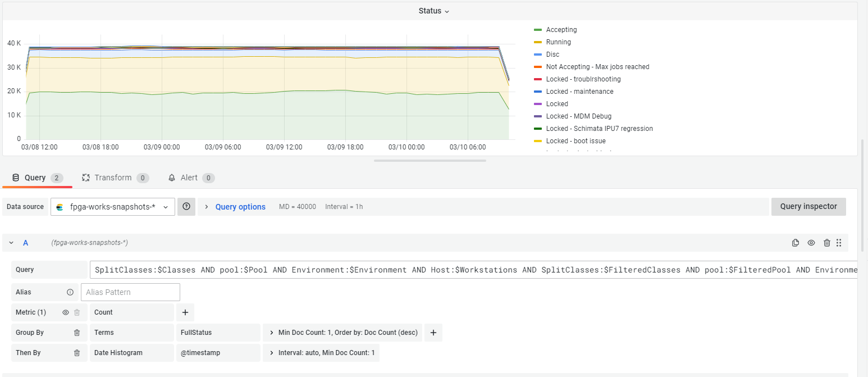The image size is (868, 377).
Task: Remove the Count metric with its trash icon
Action: (x=77, y=312)
